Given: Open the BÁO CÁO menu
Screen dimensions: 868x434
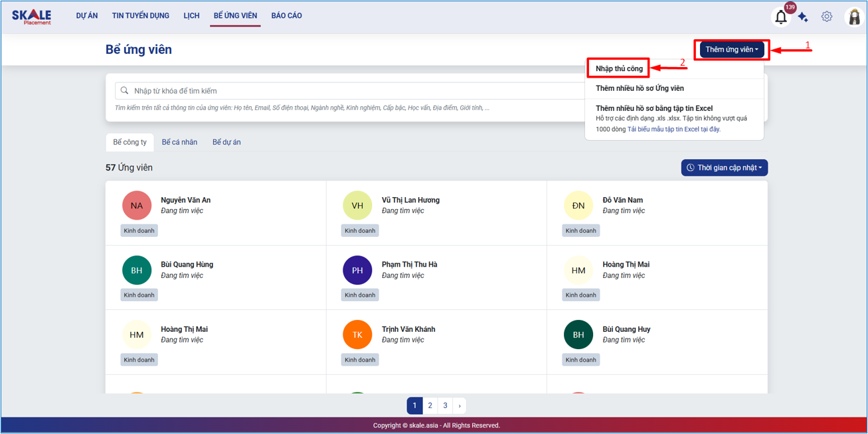Looking at the screenshot, I should [x=286, y=16].
